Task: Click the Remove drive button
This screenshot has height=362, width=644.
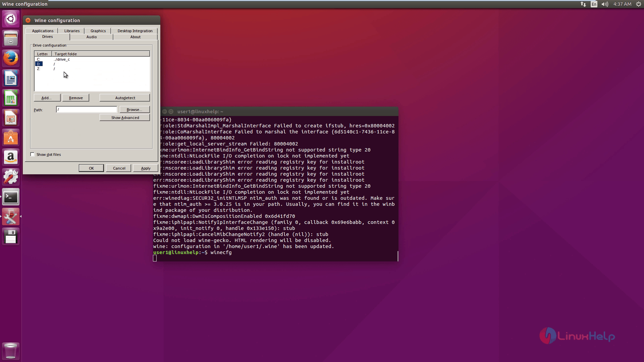Action: point(76,98)
